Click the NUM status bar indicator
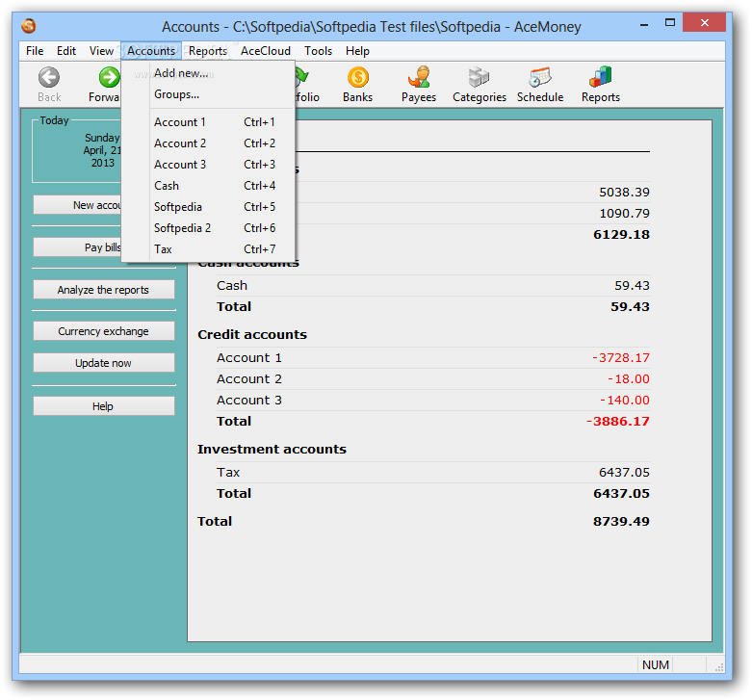This screenshot has width=752, height=700. [656, 665]
